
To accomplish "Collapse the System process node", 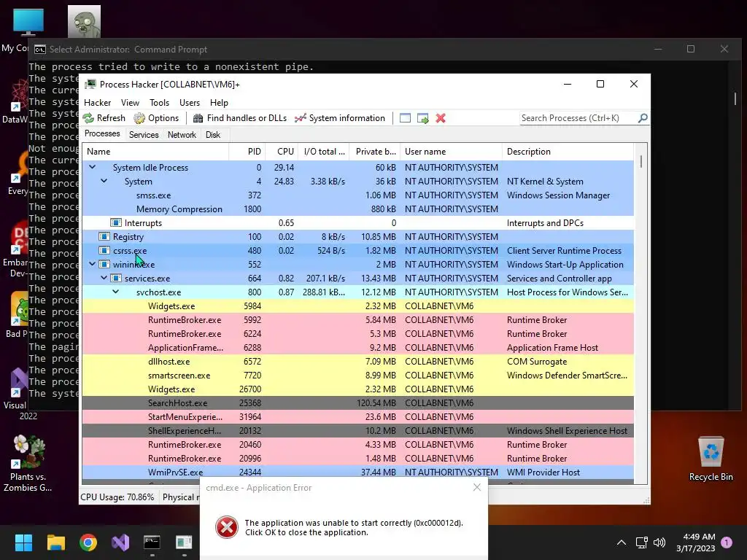I will (104, 181).
